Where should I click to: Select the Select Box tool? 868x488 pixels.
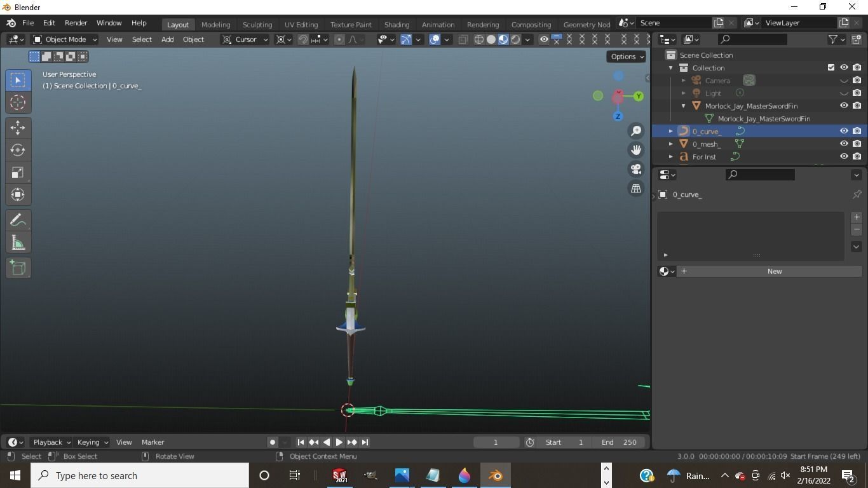click(x=18, y=80)
